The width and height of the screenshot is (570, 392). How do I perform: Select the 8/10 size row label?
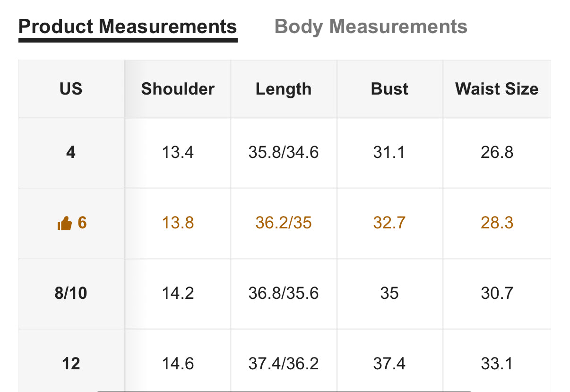click(x=71, y=293)
